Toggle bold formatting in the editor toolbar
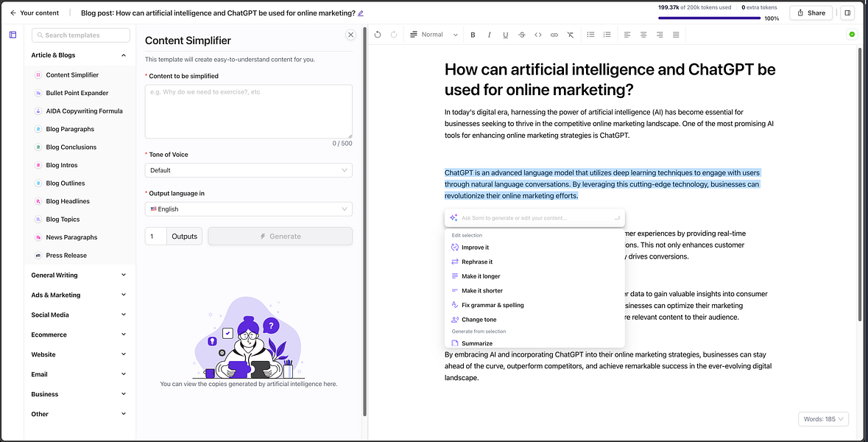The height and width of the screenshot is (442, 868). [x=473, y=35]
